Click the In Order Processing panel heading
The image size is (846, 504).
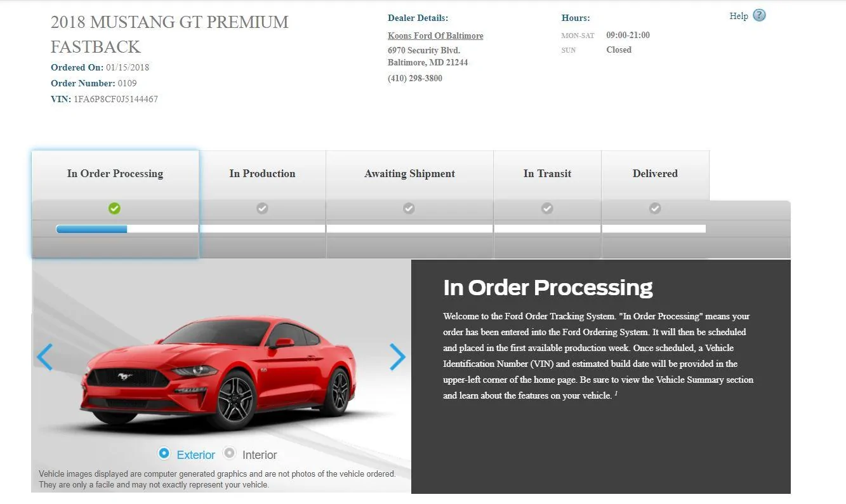[548, 288]
